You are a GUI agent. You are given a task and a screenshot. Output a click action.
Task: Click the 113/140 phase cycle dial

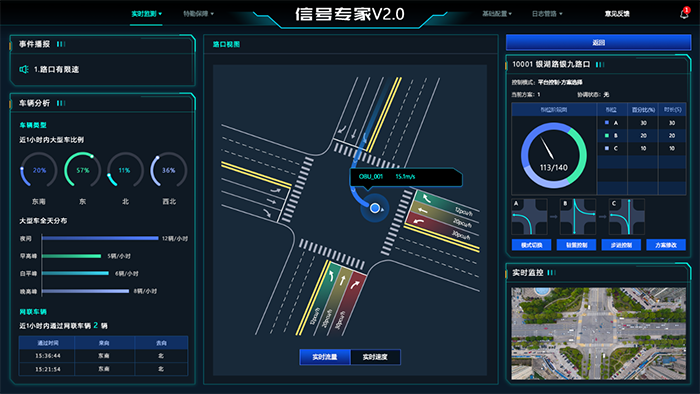coord(554,155)
